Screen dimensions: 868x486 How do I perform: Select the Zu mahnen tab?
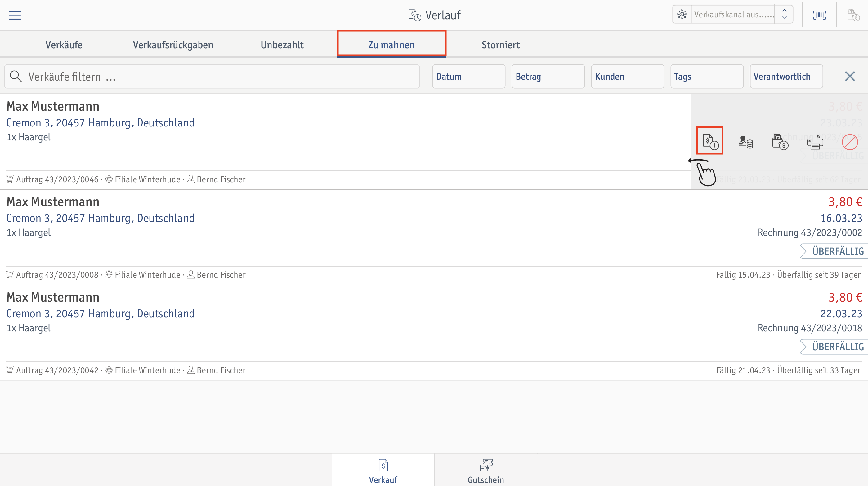click(391, 45)
